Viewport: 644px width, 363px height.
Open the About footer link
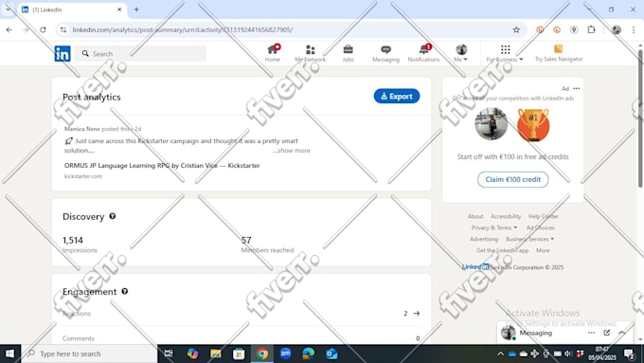475,216
